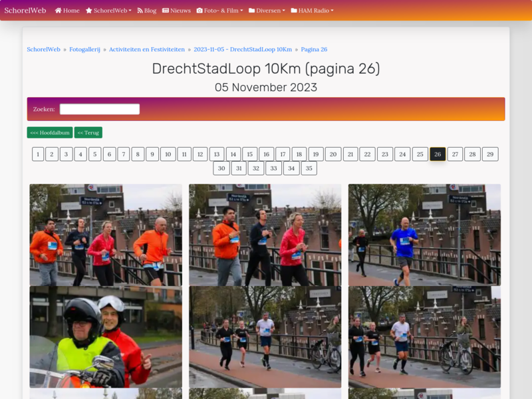Follow the 2023-11-05 DrechtStadLoop 10Km breadcrumb
This screenshot has width=532, height=399.
click(243, 49)
